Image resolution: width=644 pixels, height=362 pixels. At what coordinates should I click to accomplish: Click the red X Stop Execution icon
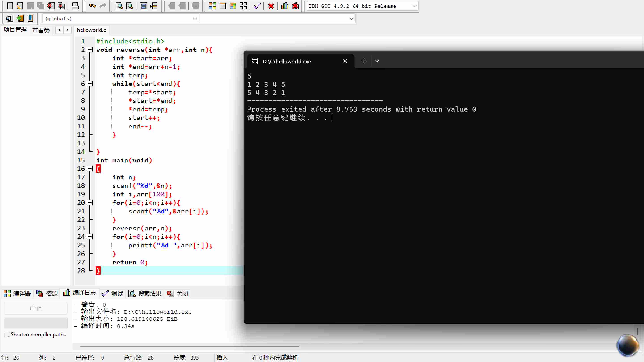pyautogui.click(x=271, y=6)
